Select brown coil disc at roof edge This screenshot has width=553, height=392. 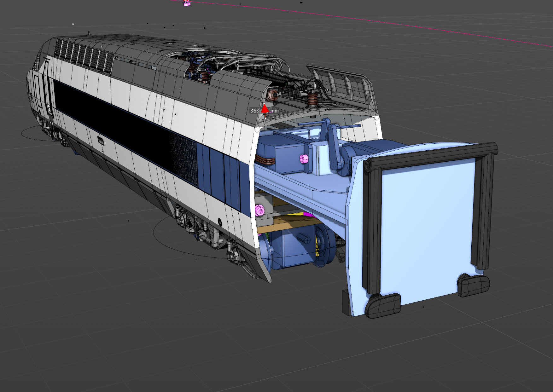coord(271,95)
